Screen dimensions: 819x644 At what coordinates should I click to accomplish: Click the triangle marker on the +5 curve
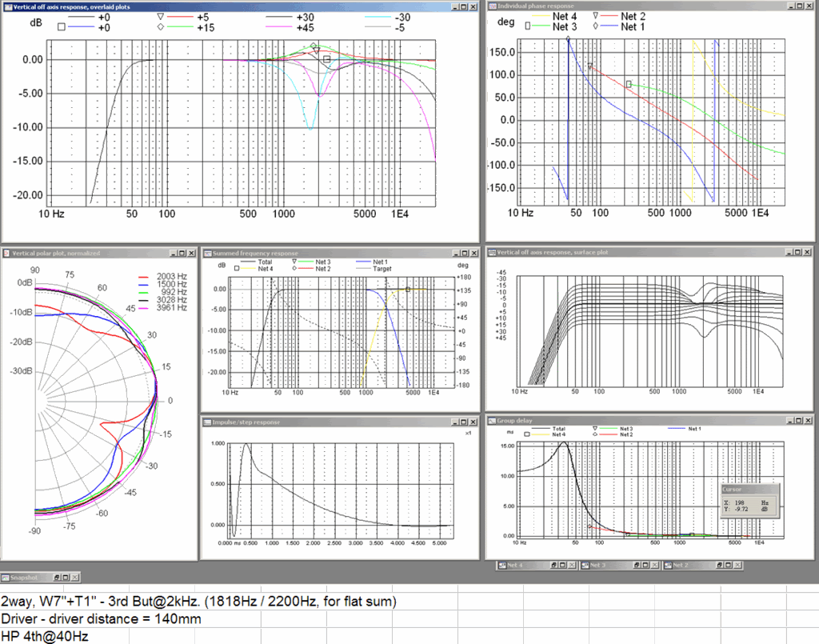(317, 50)
